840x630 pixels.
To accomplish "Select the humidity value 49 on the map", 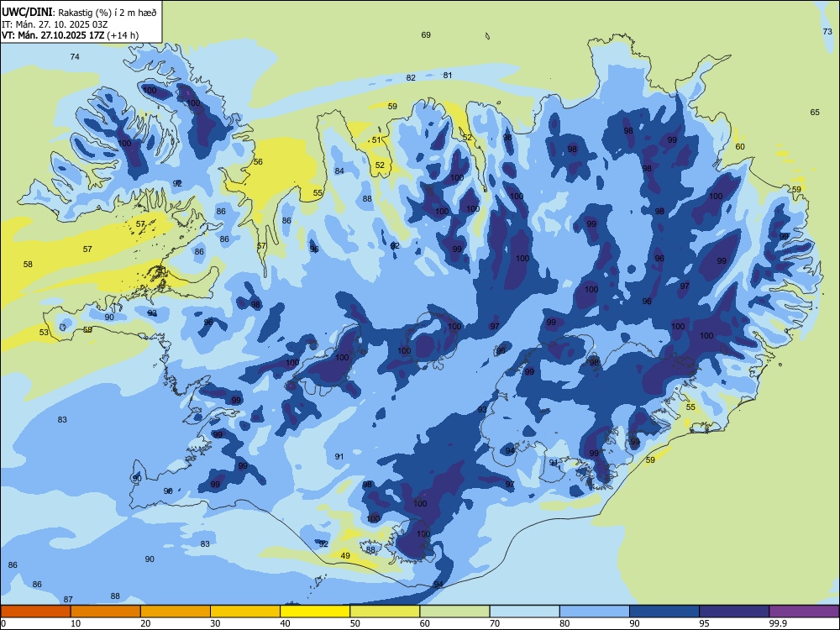I will click(345, 555).
